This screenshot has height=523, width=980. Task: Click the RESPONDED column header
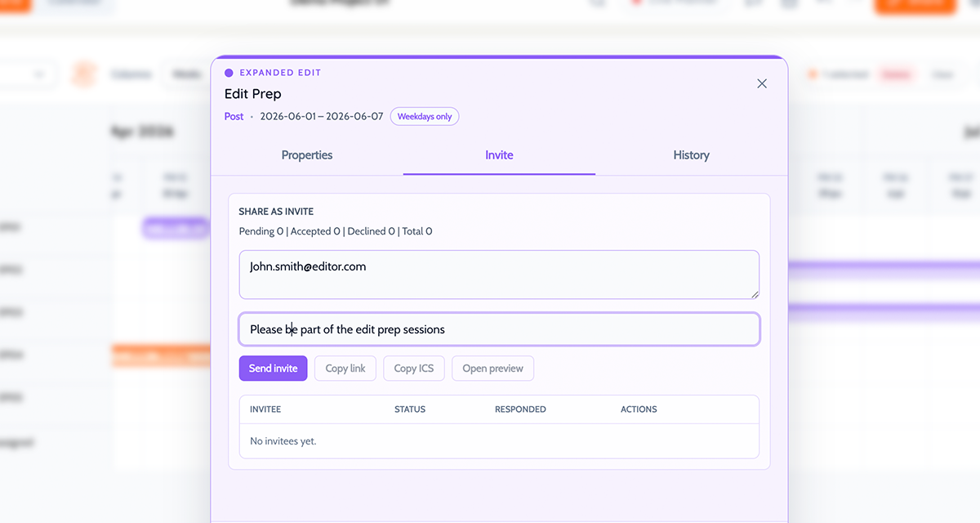coord(520,409)
